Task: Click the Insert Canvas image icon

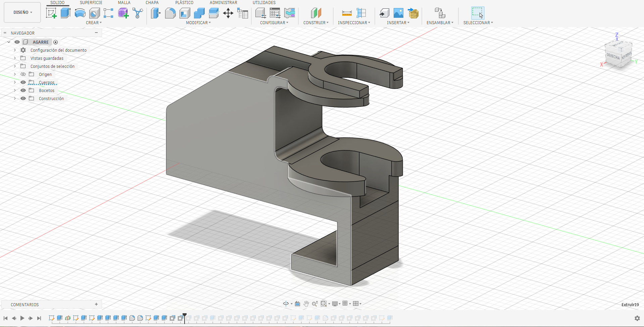Action: [x=398, y=13]
